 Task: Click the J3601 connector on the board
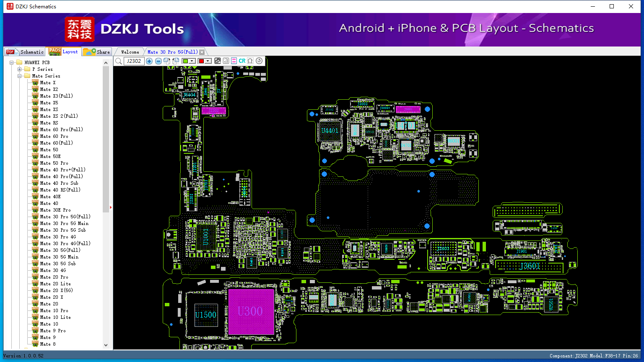pos(530,266)
